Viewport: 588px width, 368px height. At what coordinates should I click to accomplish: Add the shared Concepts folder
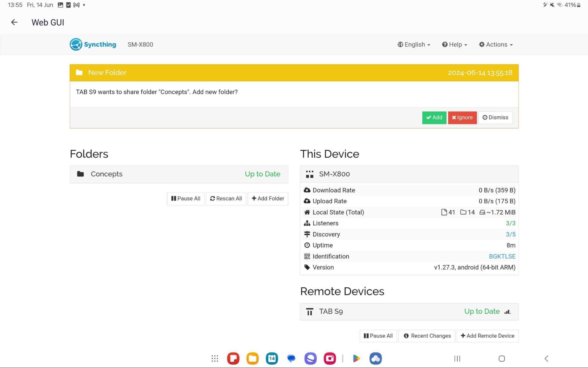[434, 118]
